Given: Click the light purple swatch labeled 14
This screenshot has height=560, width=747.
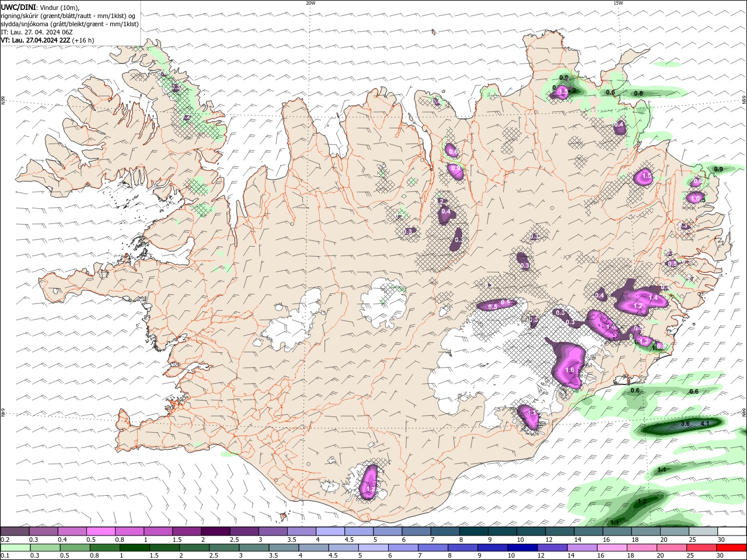Looking at the screenshot, I should [x=581, y=548].
